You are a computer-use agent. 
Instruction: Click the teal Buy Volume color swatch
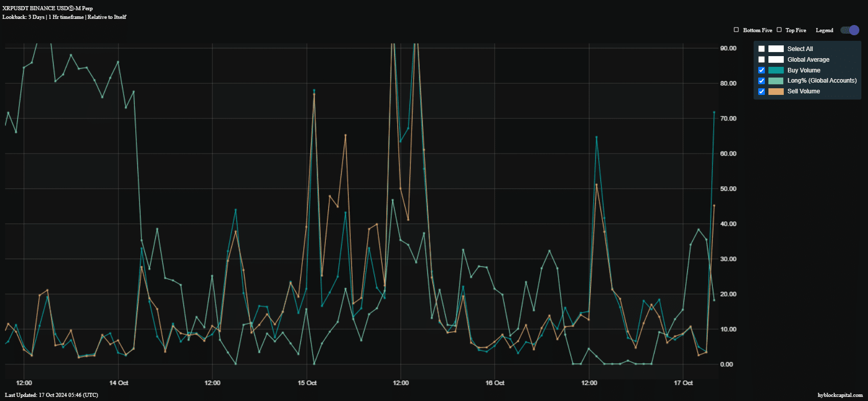point(776,70)
